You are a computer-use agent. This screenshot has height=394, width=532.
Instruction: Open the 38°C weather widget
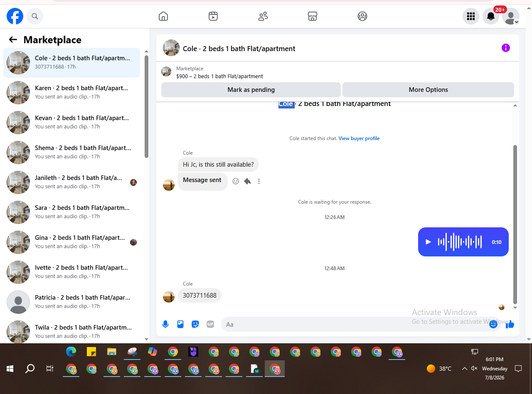coord(439,369)
